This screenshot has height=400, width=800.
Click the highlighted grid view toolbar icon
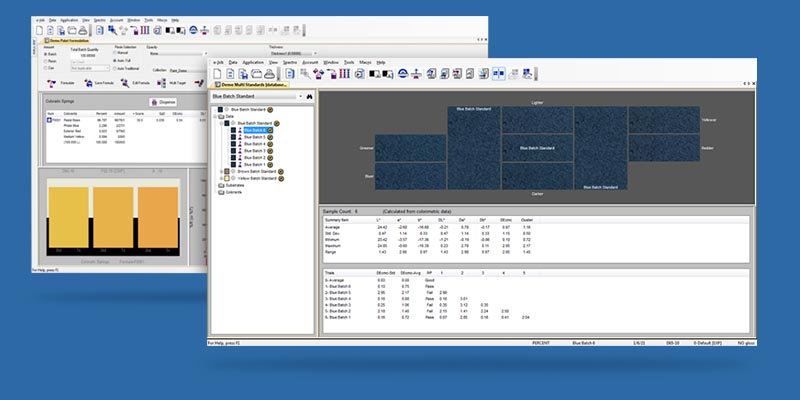tap(498, 73)
